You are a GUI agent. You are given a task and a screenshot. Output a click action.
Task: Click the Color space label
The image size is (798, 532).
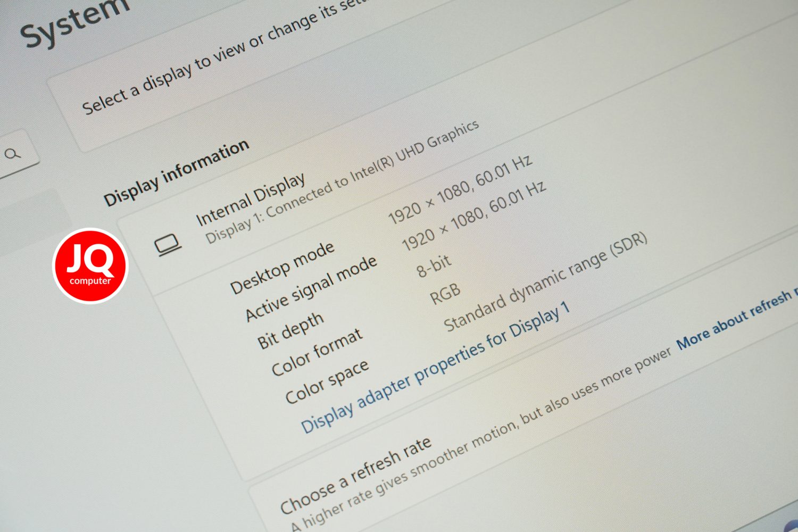click(327, 382)
